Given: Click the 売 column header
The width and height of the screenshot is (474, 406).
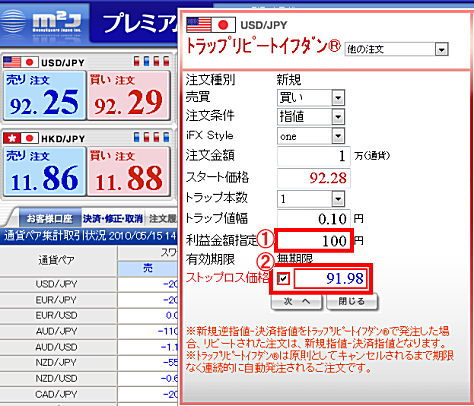Looking at the screenshot, I should tap(148, 268).
